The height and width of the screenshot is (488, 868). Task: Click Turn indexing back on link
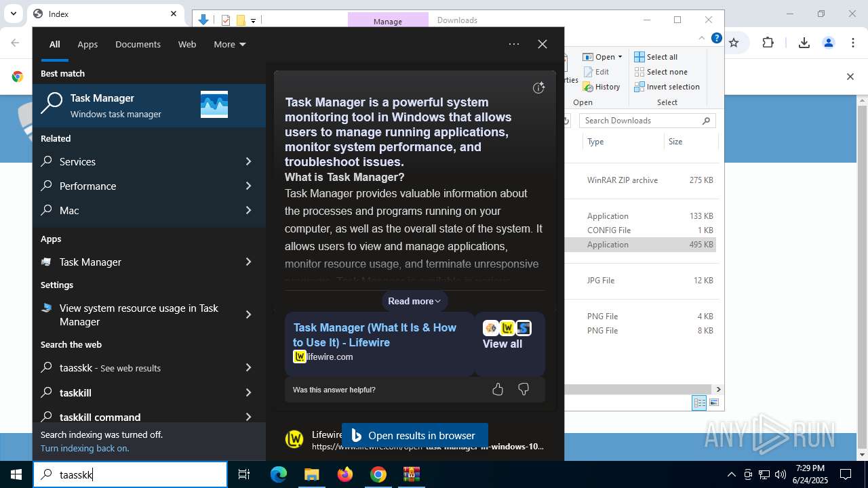85,448
